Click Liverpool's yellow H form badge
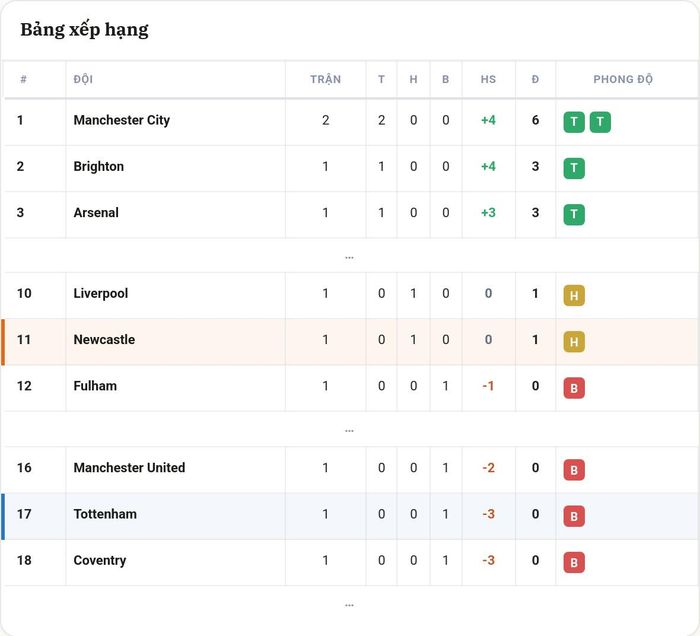 574,295
